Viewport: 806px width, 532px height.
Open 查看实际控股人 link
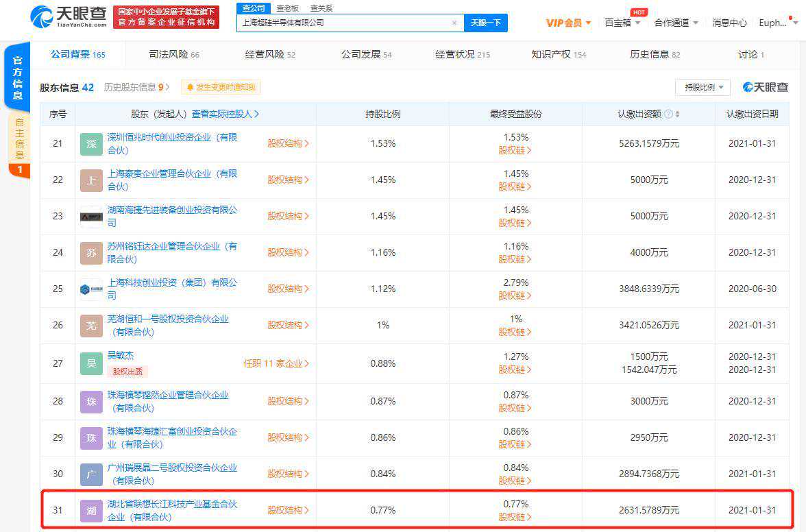coord(225,114)
